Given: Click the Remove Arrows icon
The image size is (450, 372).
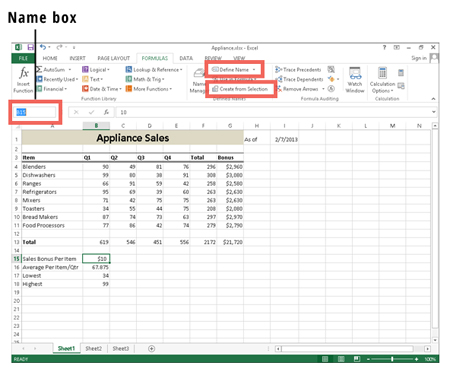Looking at the screenshot, I should pos(279,89).
